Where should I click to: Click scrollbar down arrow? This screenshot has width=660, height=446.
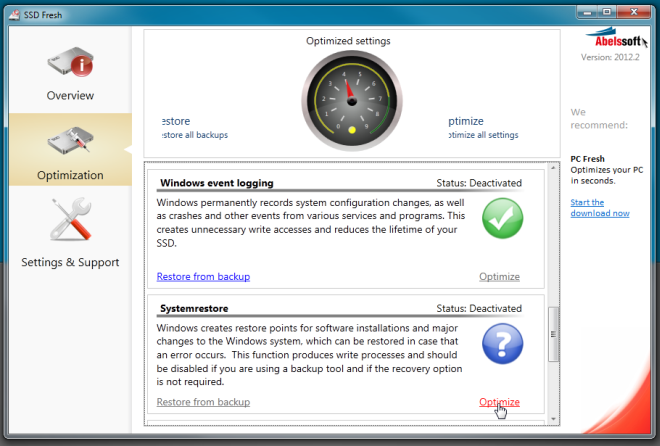553,419
